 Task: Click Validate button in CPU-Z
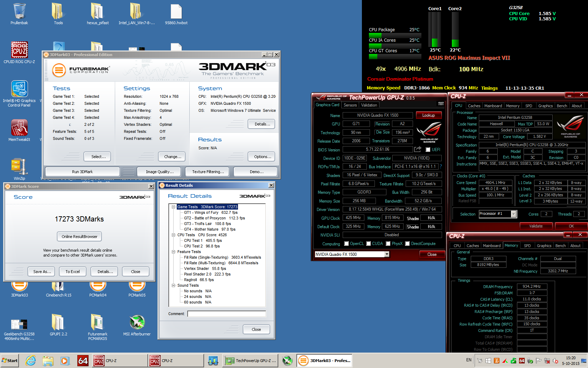pos(536,226)
